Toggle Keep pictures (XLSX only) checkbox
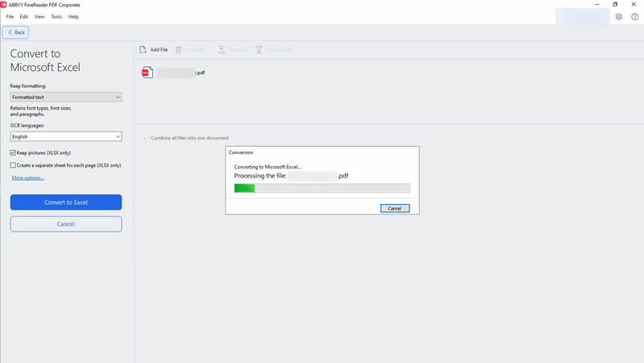 [x=13, y=152]
